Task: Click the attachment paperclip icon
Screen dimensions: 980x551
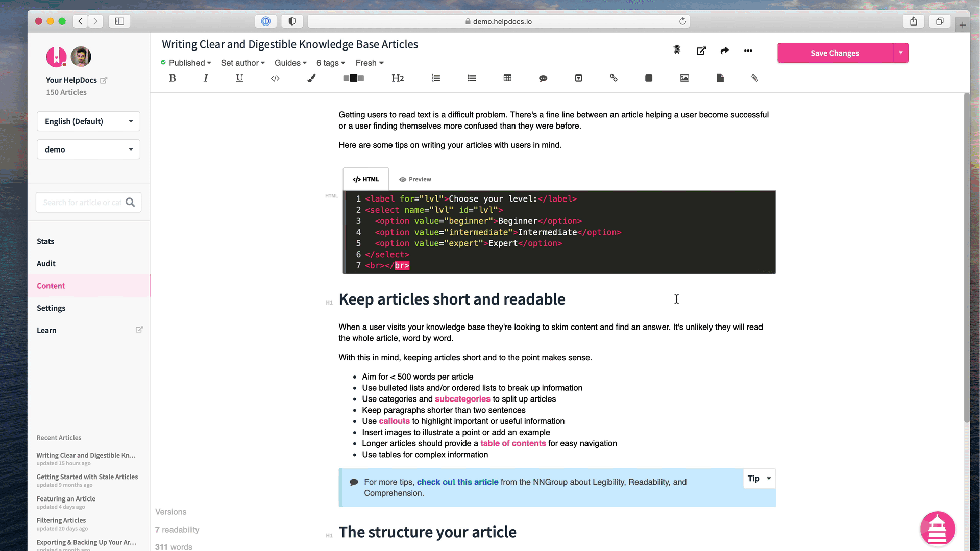Action: [754, 78]
